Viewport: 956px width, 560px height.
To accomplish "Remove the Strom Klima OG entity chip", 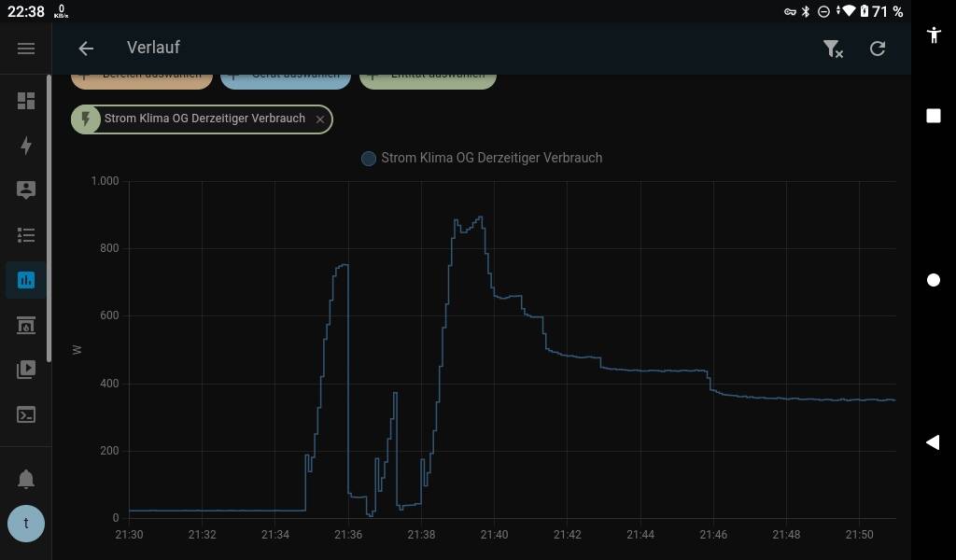I will click(x=320, y=119).
